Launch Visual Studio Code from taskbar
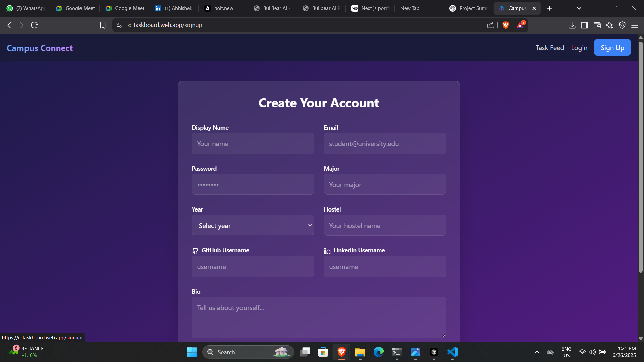The width and height of the screenshot is (644, 362). coord(452,352)
